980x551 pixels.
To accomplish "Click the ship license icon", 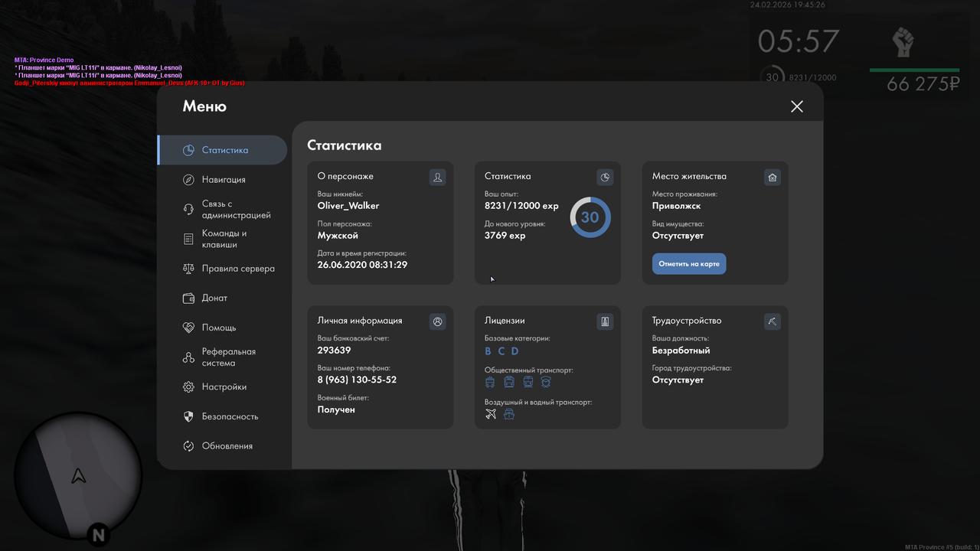I will (x=509, y=414).
